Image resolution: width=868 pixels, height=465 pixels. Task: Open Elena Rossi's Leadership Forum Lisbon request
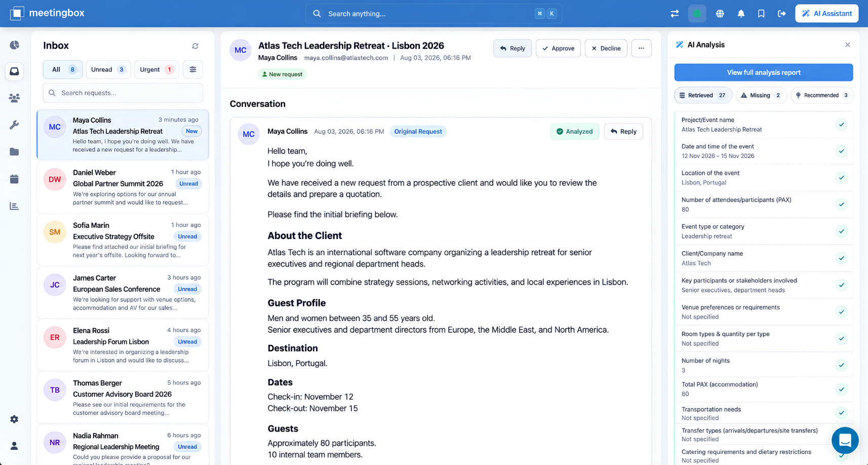(x=123, y=345)
